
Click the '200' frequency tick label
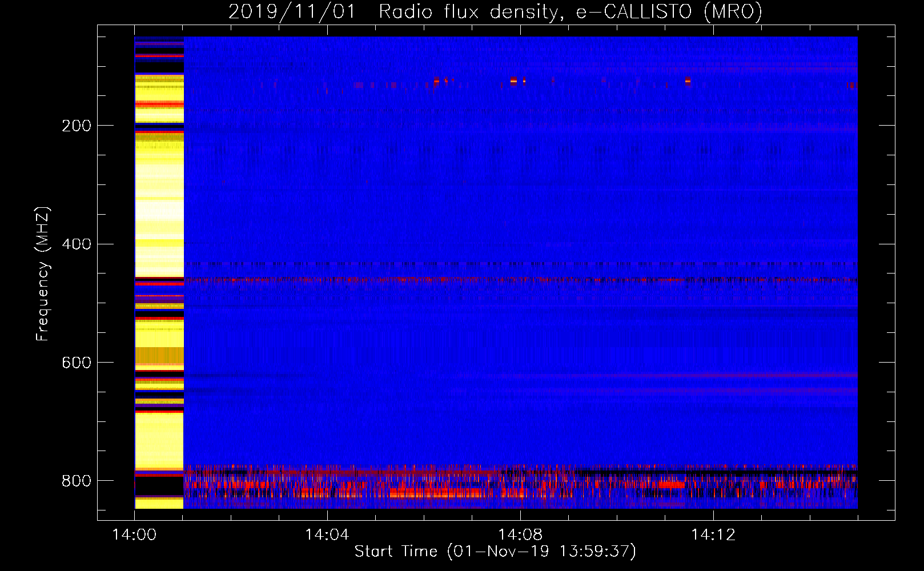click(77, 126)
